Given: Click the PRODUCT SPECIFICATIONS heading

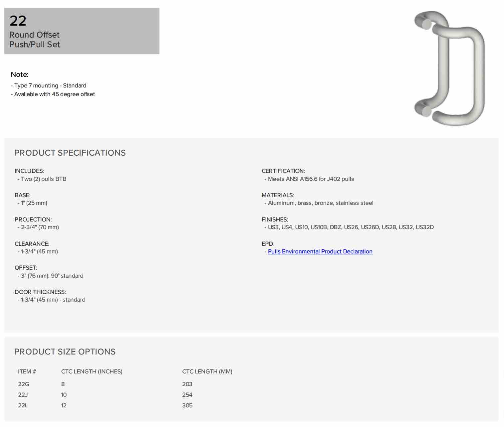Looking at the screenshot, I should pyautogui.click(x=70, y=153).
